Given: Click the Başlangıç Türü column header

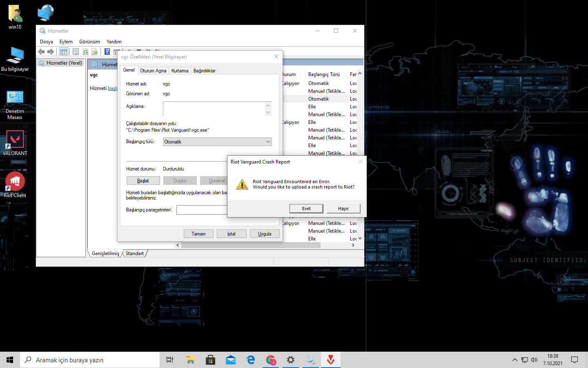Looking at the screenshot, I should [326, 74].
